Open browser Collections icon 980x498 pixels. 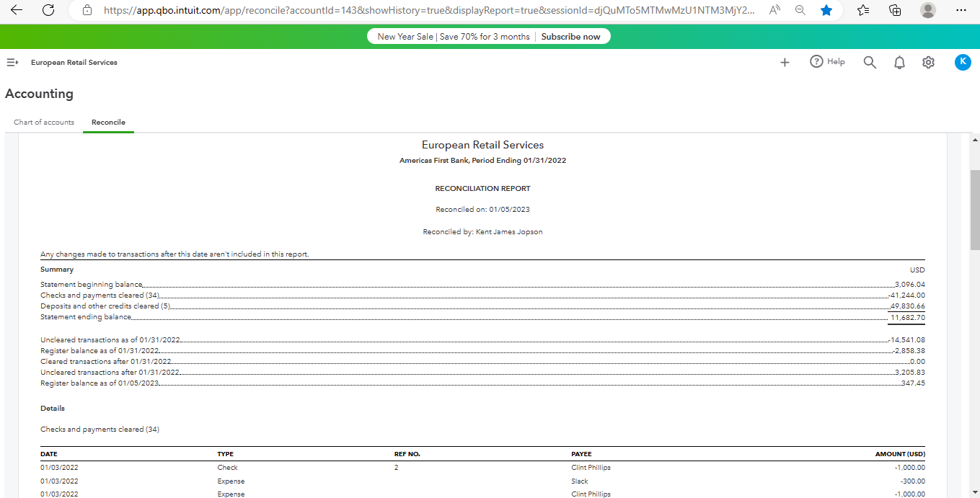(x=895, y=10)
